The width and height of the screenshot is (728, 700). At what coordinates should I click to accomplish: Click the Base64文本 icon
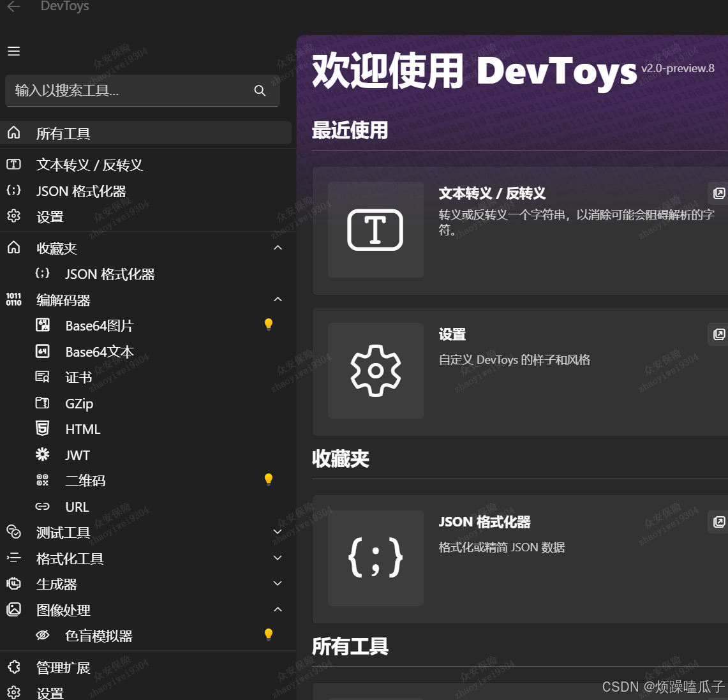(42, 351)
